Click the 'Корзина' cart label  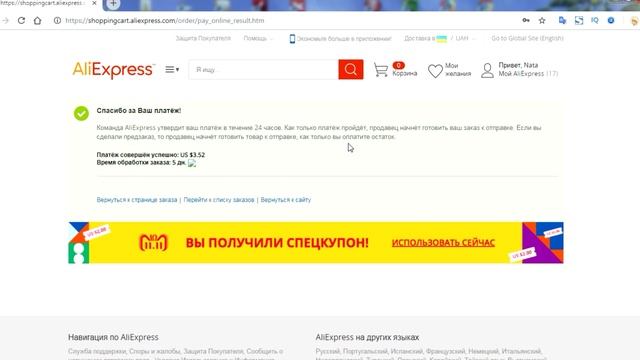click(404, 73)
